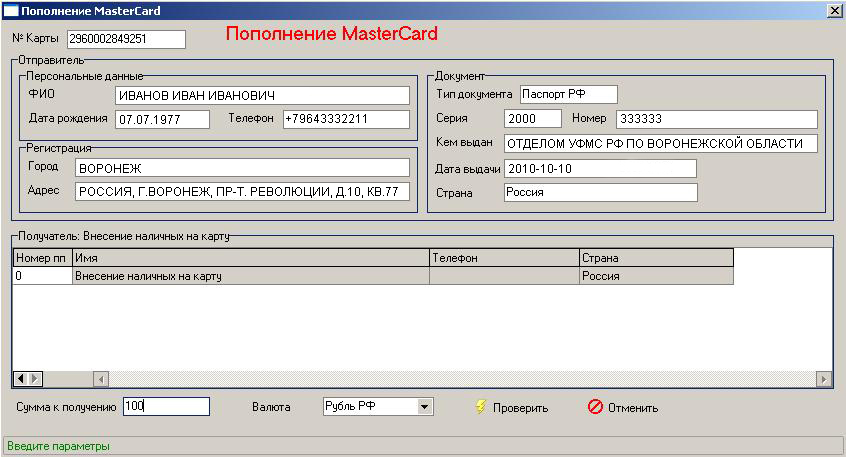
Task: Click the Проверить button label
Action: [520, 408]
